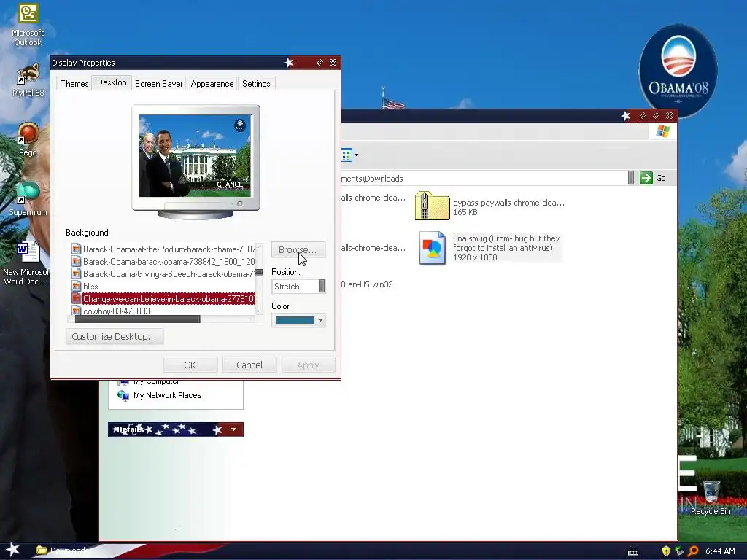The width and height of the screenshot is (747, 560).
Task: Select the bypass-paywalls zip folder icon
Action: [x=432, y=206]
